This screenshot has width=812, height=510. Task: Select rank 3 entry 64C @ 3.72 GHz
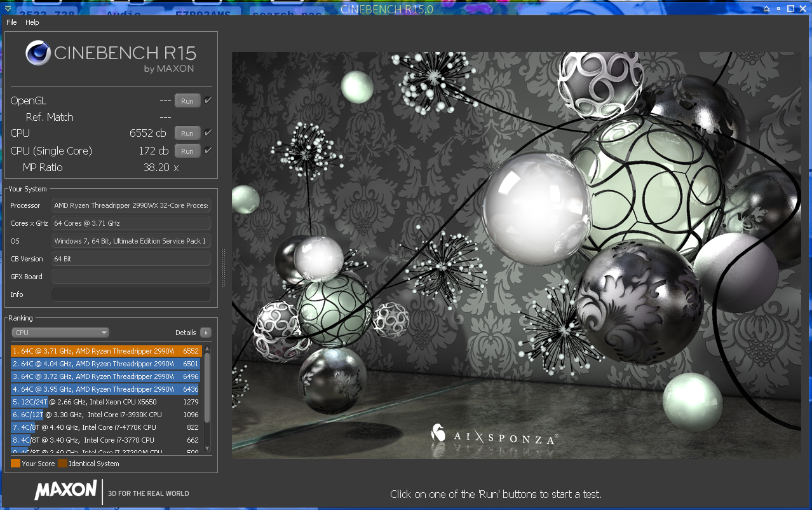point(106,376)
